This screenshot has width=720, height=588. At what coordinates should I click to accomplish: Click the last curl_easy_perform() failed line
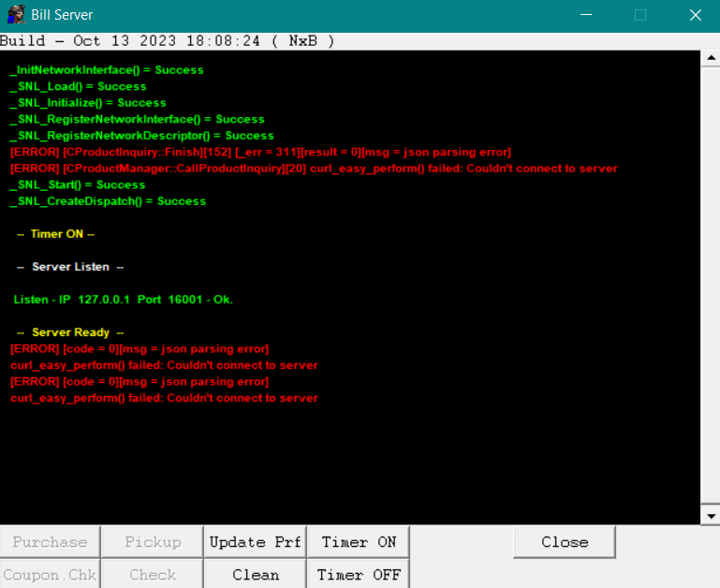(164, 398)
